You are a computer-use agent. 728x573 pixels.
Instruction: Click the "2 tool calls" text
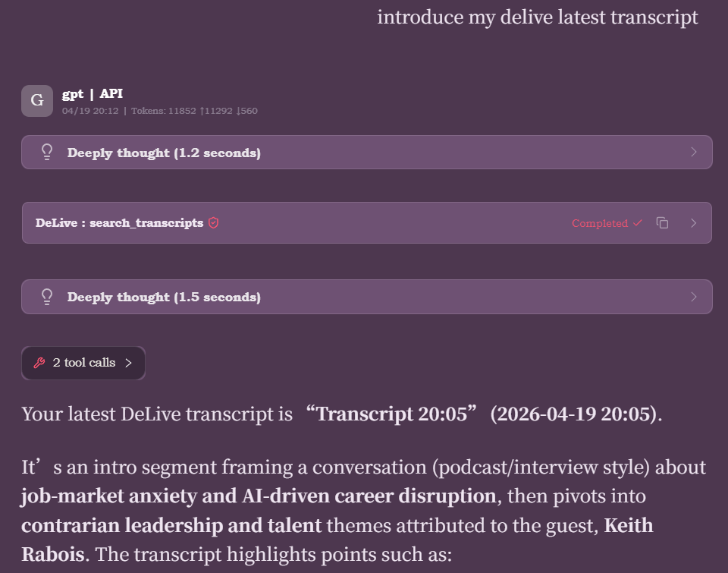tap(84, 363)
